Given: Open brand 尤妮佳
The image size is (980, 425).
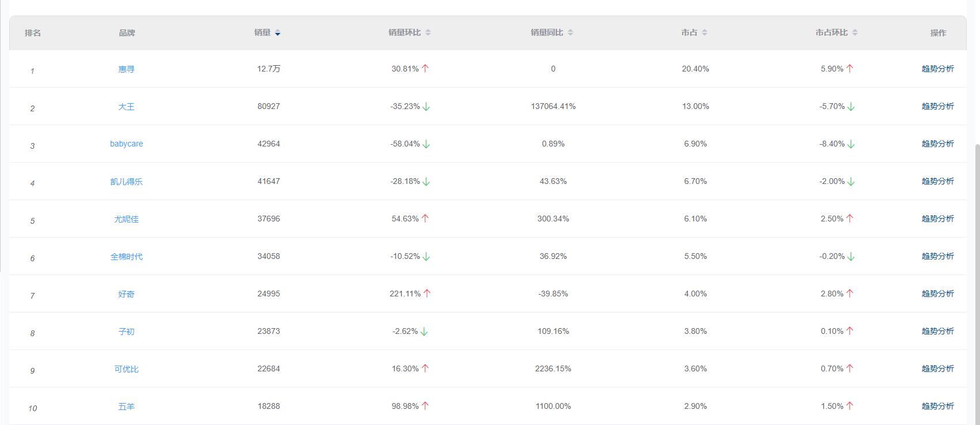Looking at the screenshot, I should [x=126, y=219].
